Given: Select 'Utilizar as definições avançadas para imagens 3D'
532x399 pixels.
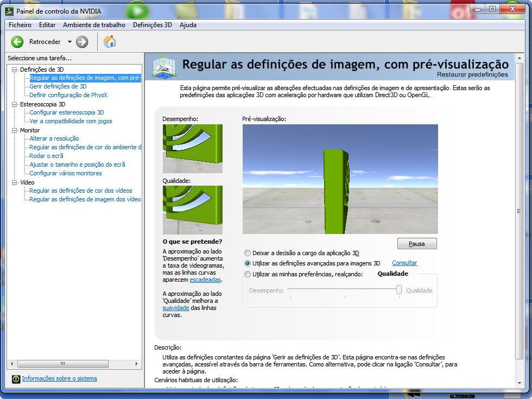Looking at the screenshot, I should (x=248, y=263).
